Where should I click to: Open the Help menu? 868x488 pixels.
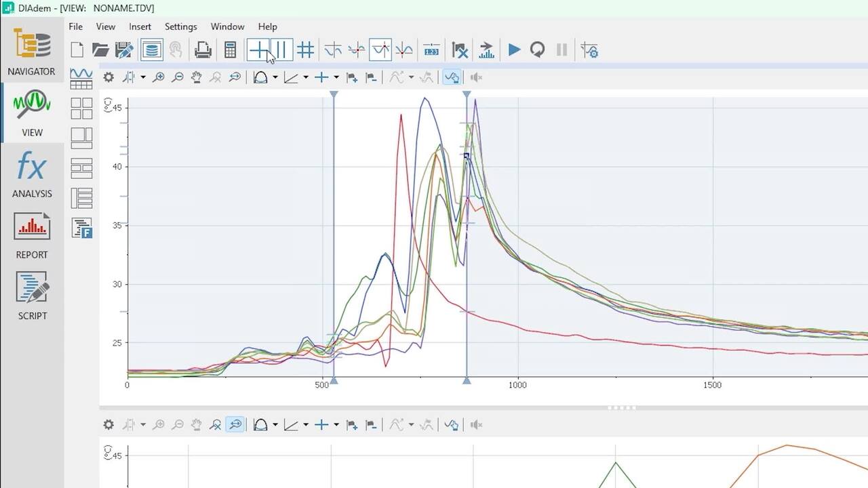(268, 26)
